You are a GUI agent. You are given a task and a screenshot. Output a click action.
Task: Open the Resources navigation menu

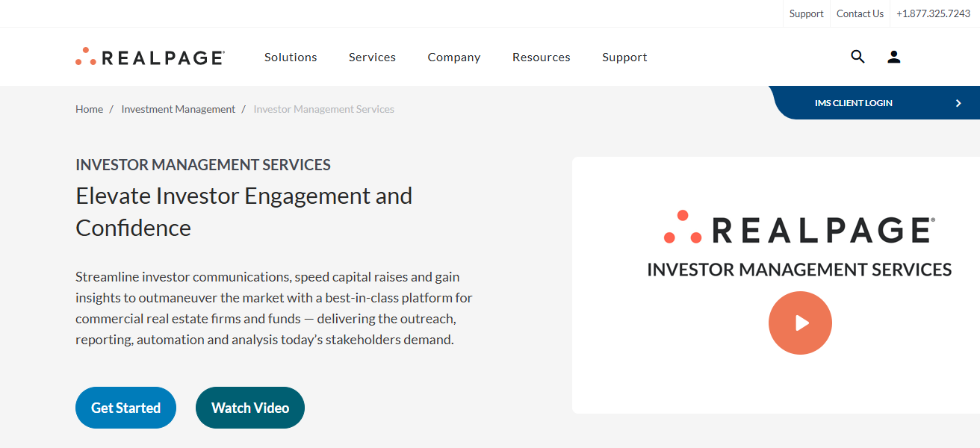[x=541, y=57]
